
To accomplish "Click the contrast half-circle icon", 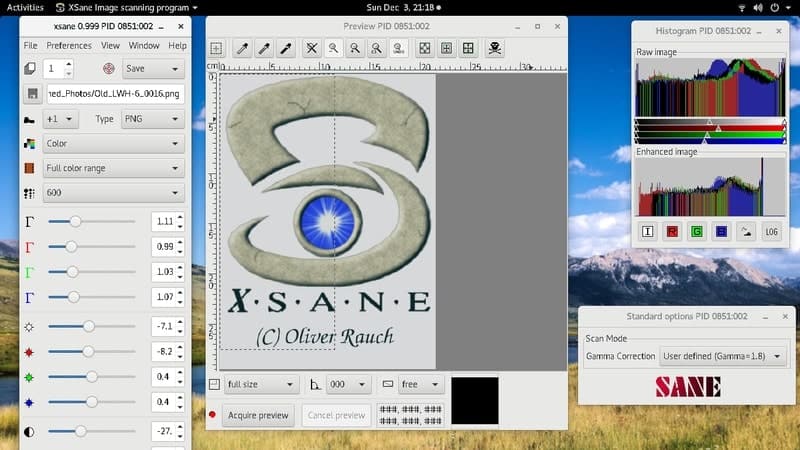I will pyautogui.click(x=30, y=432).
